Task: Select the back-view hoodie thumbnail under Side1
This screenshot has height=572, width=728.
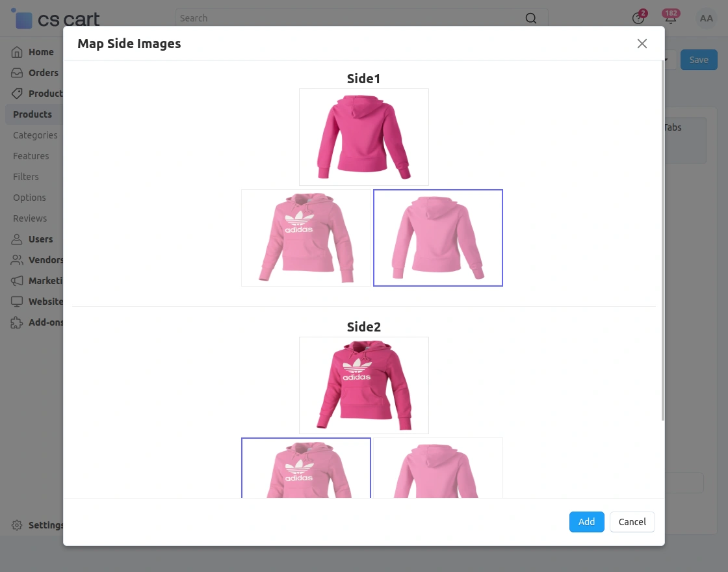Action: pos(437,238)
